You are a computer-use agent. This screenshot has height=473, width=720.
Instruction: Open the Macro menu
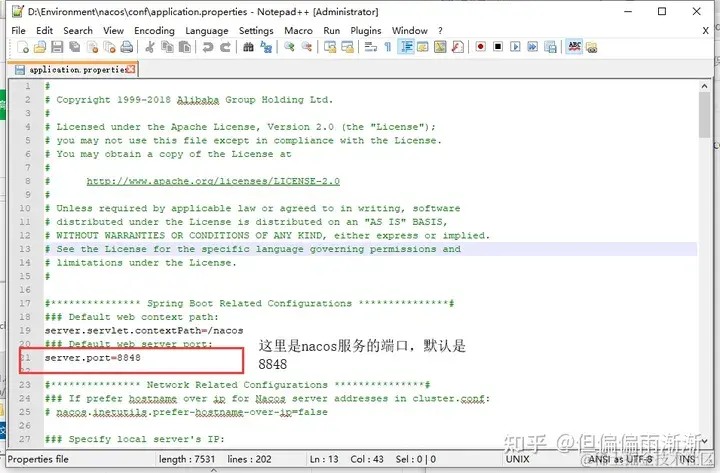298,30
